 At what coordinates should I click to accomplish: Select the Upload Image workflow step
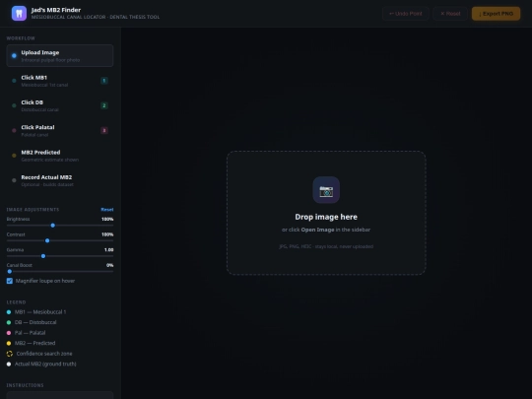pyautogui.click(x=60, y=55)
